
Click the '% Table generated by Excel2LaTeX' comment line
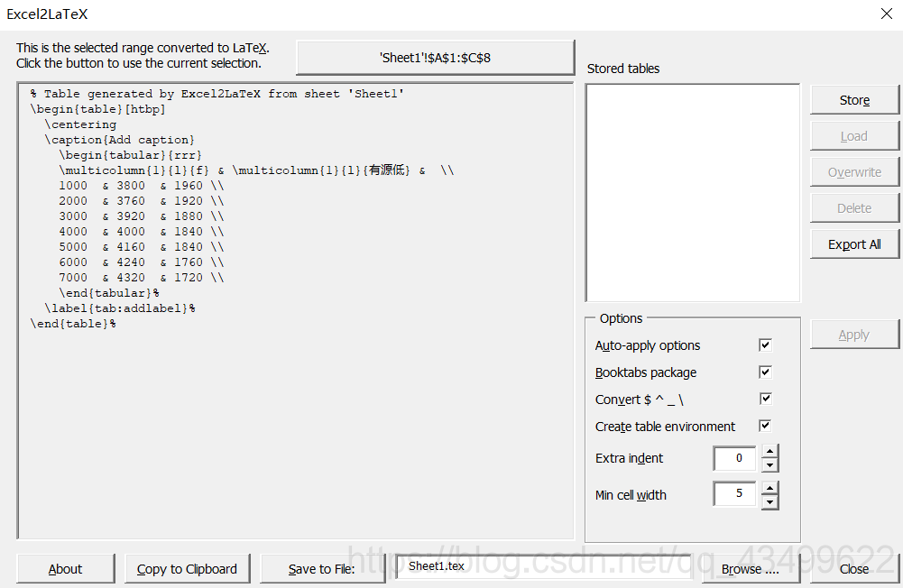217,94
